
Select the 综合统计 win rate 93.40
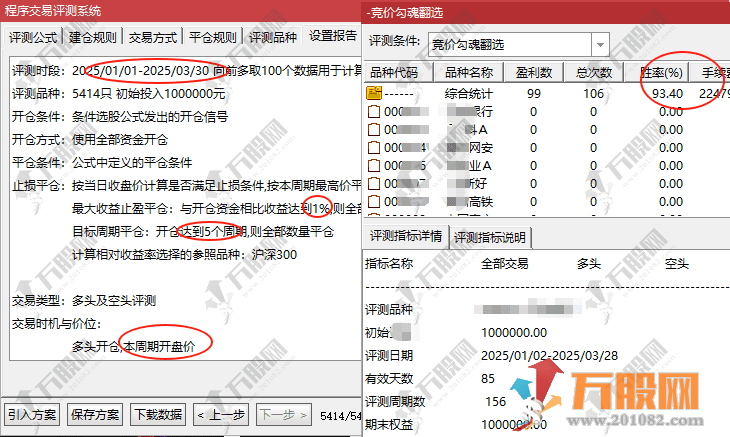(667, 94)
